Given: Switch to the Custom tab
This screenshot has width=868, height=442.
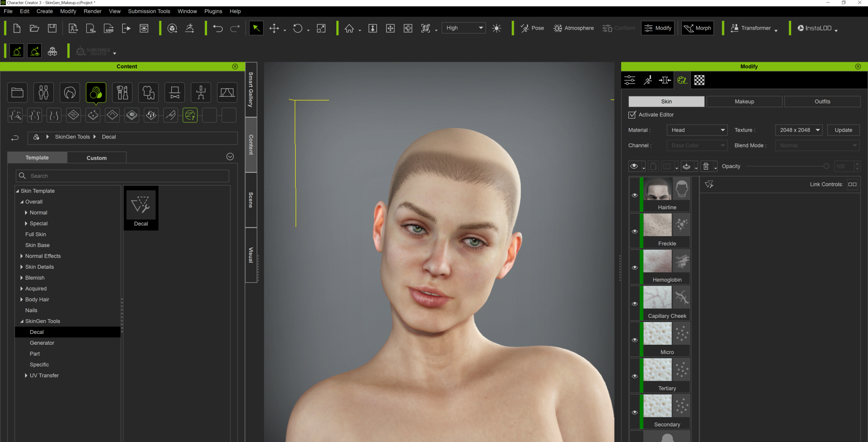Looking at the screenshot, I should click(97, 158).
